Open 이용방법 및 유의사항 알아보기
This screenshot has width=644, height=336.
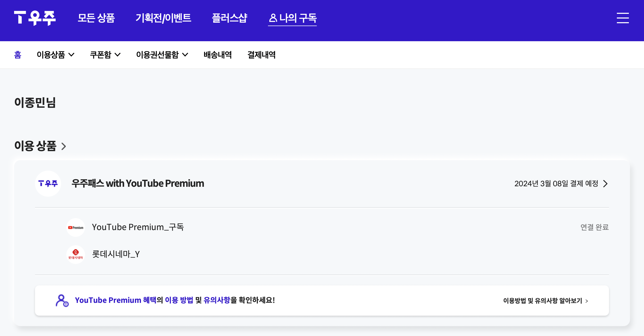(545, 301)
